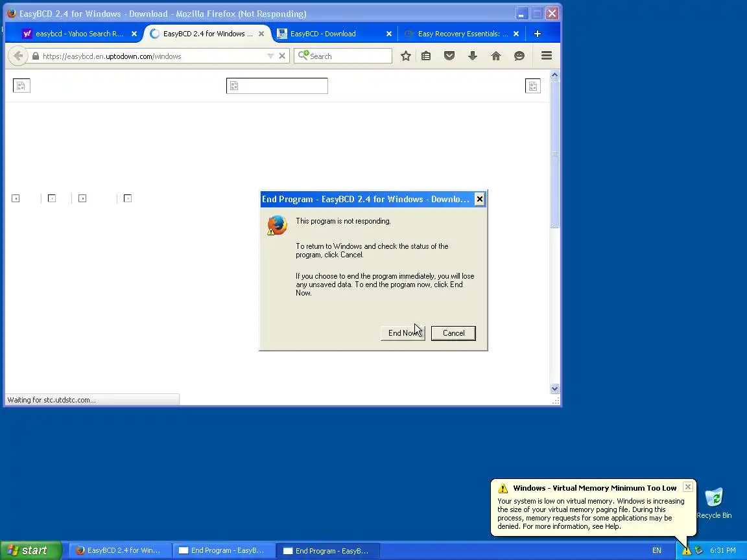The width and height of the screenshot is (747, 560).
Task: Close the Virtual Memory balloon notification
Action: coord(687,487)
